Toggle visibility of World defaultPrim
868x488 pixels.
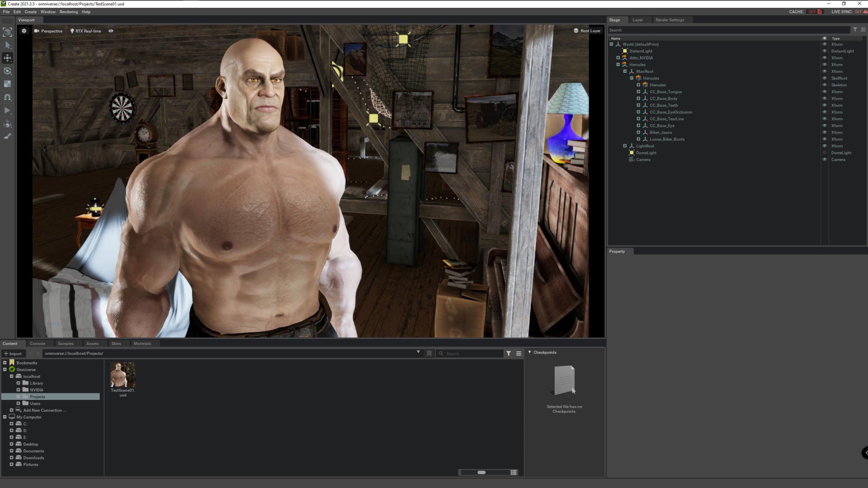click(825, 44)
